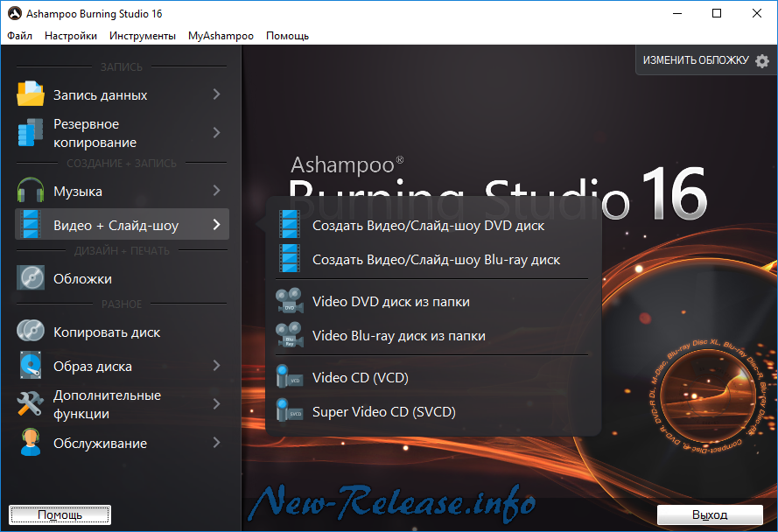
Task: Close the Ashampoo Burning Studio window
Action: 757,13
